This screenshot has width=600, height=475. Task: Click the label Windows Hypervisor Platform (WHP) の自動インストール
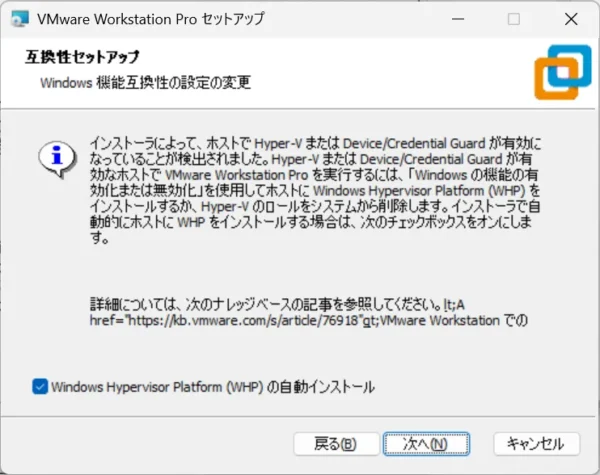(213, 387)
